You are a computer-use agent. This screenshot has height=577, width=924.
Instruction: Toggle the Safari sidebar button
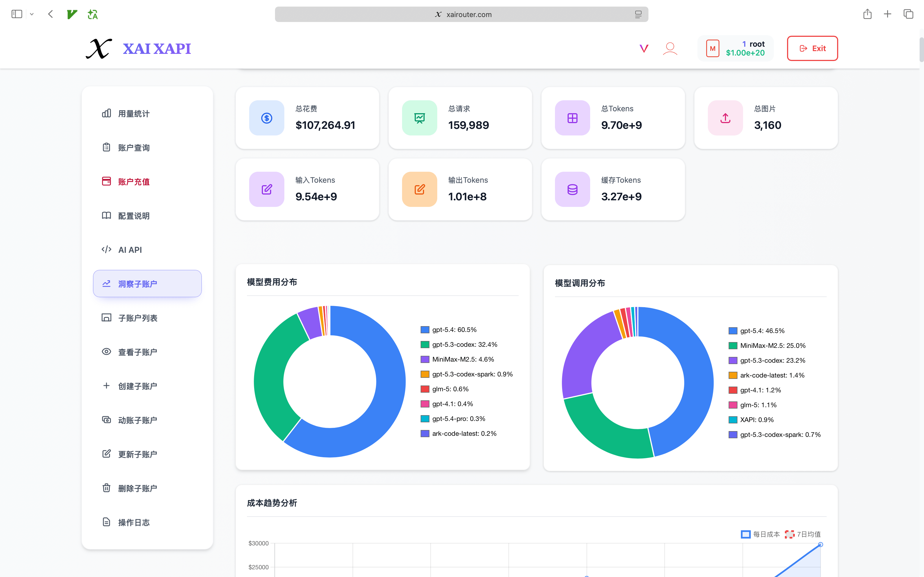pos(17,15)
